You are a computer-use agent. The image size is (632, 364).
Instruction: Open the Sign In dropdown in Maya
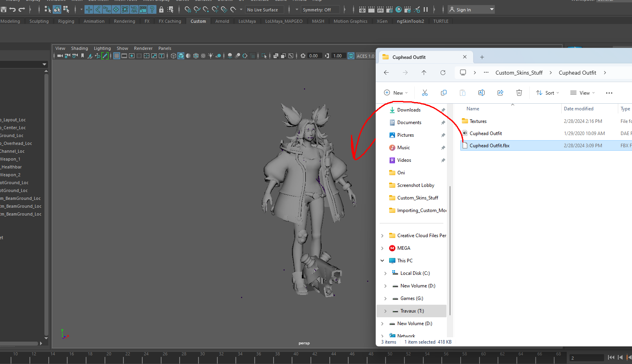coord(471,9)
